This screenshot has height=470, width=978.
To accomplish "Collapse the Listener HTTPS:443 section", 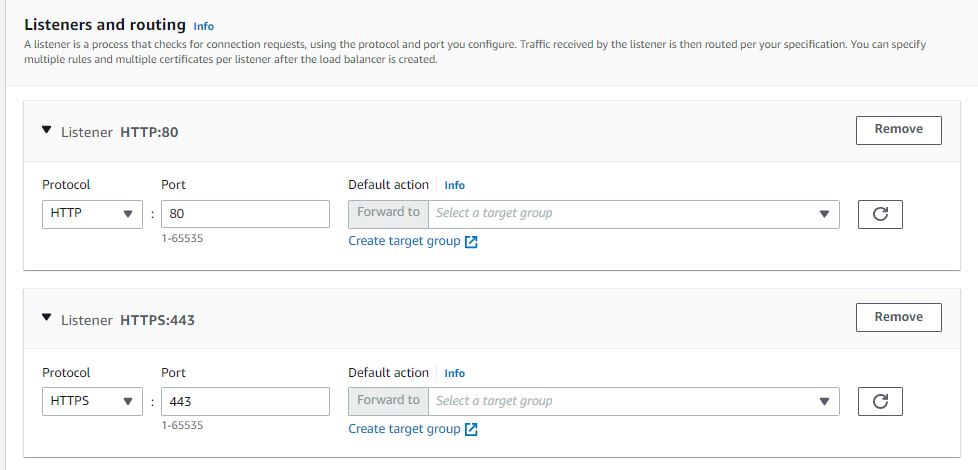I will tap(46, 319).
